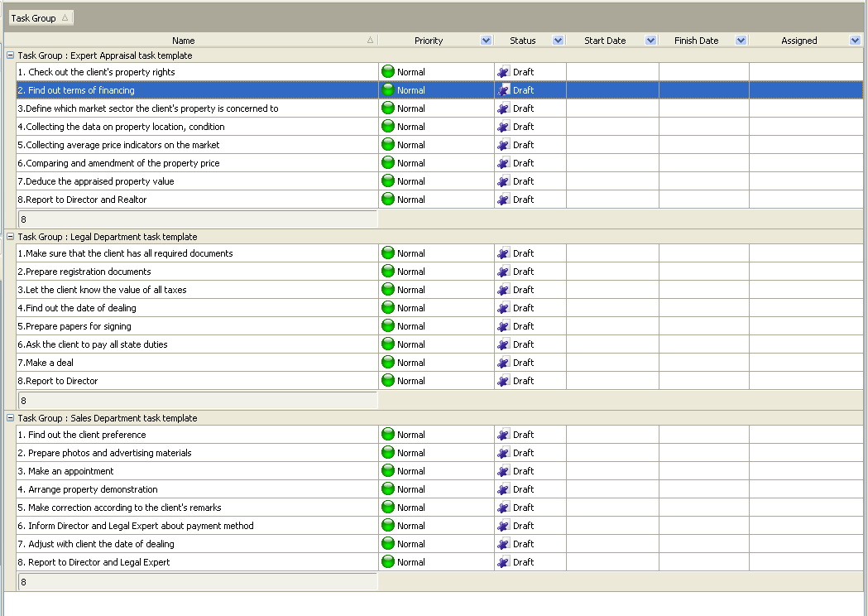This screenshot has width=868, height=616.
Task: Open the Status column filter dropdown
Action: pos(558,41)
